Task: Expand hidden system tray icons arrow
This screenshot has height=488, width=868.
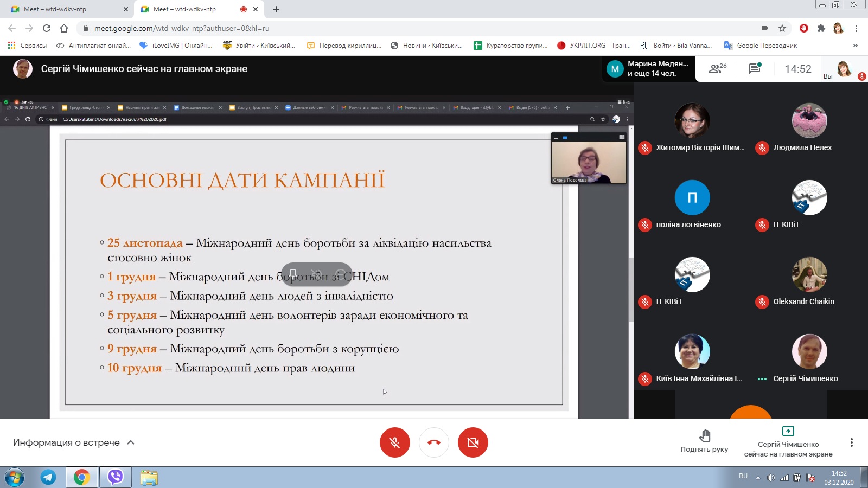Action: [x=758, y=478]
